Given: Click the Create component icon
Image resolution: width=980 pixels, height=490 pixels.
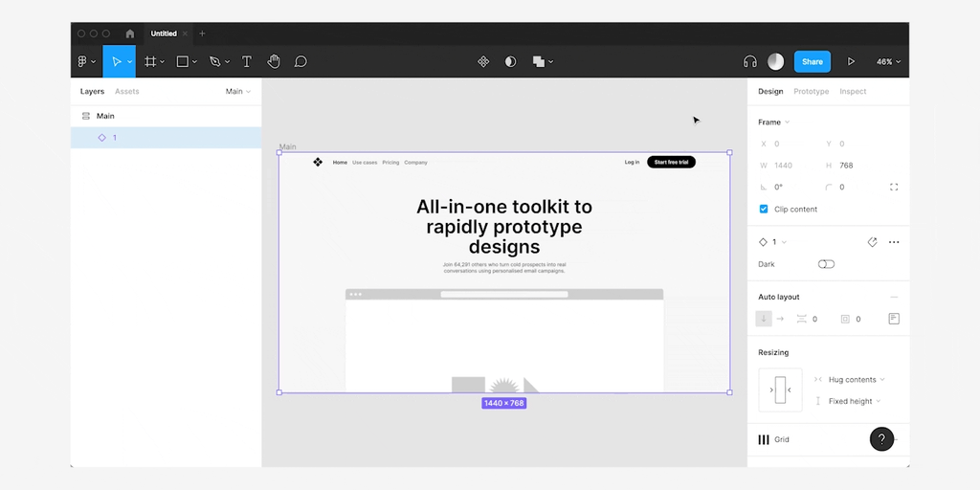Looking at the screenshot, I should [x=483, y=61].
